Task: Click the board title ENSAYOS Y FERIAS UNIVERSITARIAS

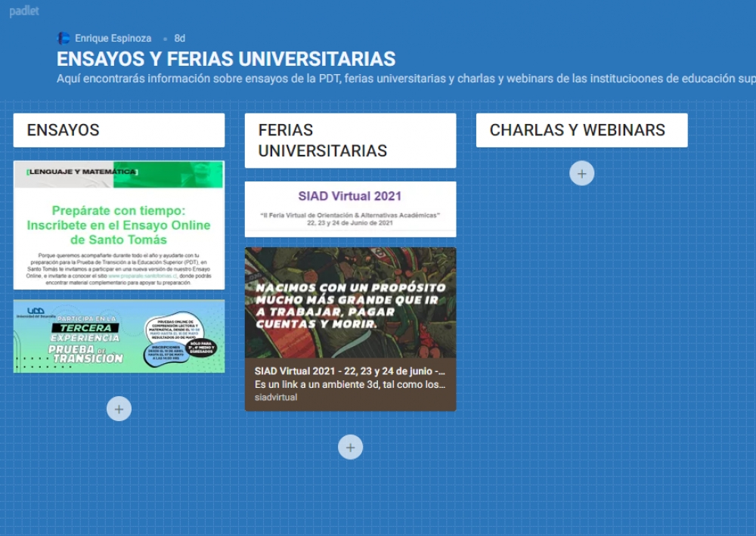Action: tap(226, 59)
